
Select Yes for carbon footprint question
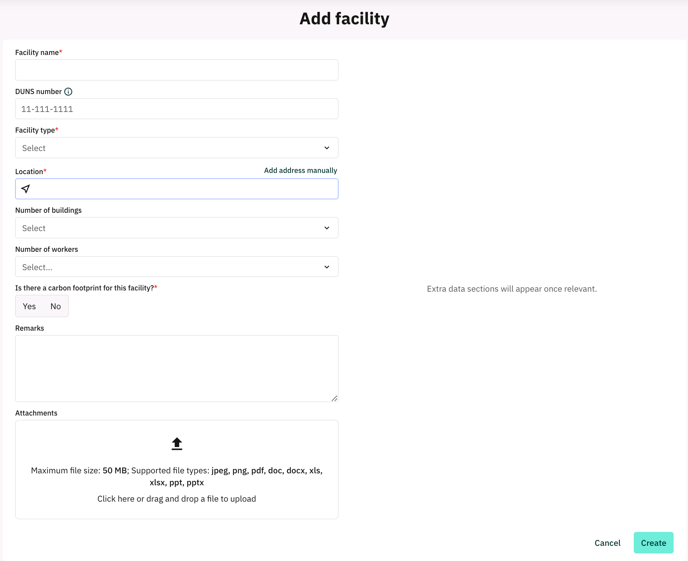coord(29,306)
